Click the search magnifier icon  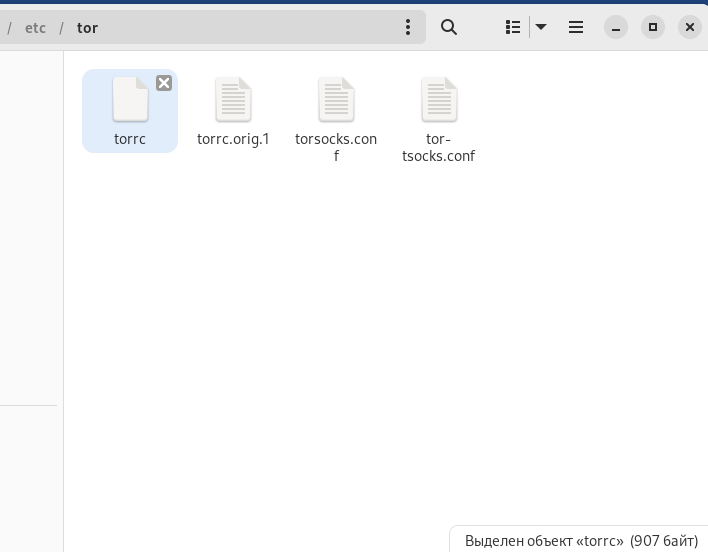pyautogui.click(x=449, y=28)
